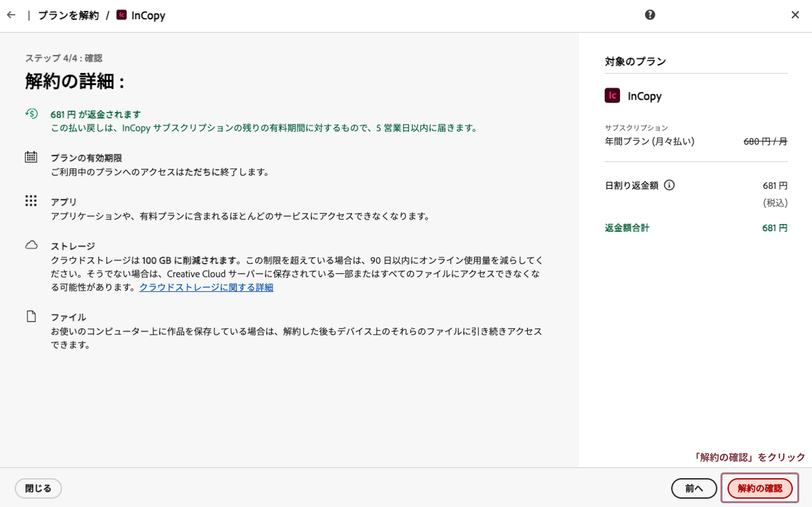This screenshot has height=507, width=812.
Task: Click the file icon beside ファイル
Action: [x=31, y=316]
